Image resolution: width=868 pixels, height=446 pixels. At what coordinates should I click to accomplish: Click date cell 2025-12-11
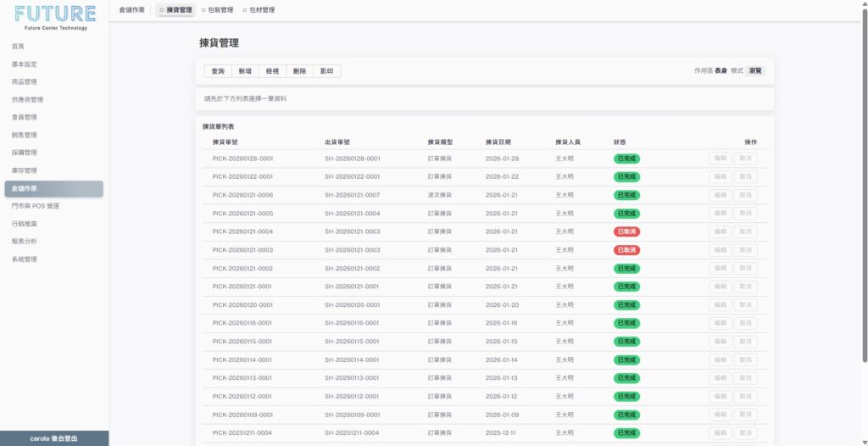(x=501, y=433)
